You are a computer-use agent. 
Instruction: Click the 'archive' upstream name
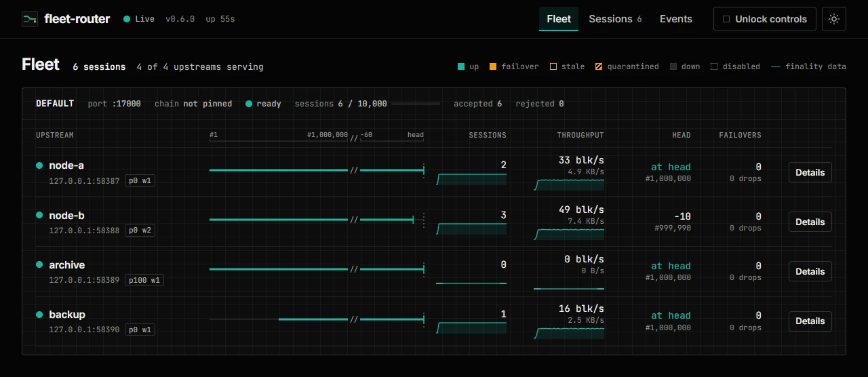pos(66,264)
